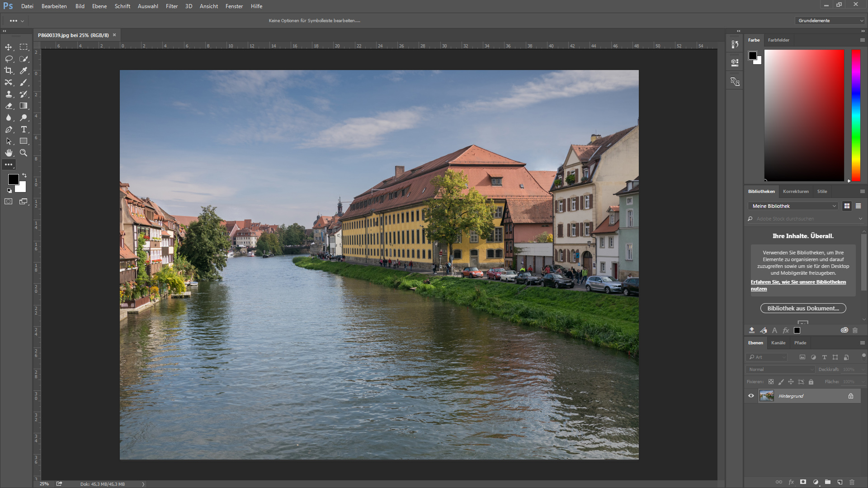Open the Grundelemente workspace dropdown
The image size is (868, 488).
[x=830, y=21]
